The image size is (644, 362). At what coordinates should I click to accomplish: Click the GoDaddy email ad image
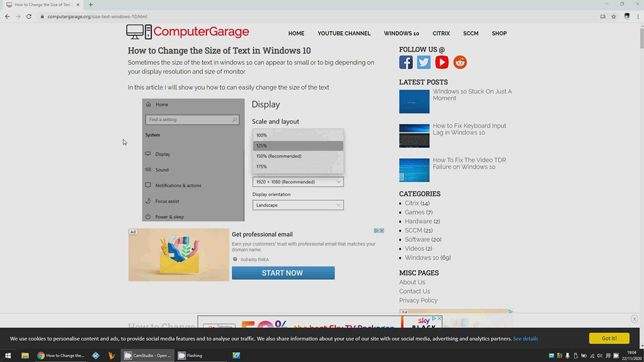pyautogui.click(x=178, y=255)
